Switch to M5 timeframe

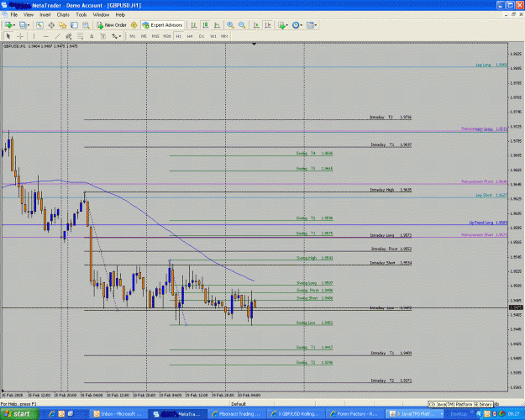144,36
